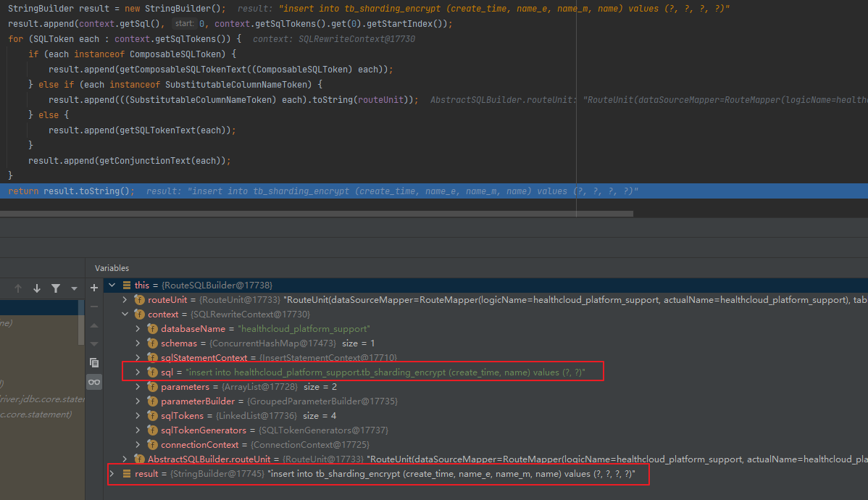Collapse the context variable node
This screenshot has height=500, width=868.
point(125,314)
